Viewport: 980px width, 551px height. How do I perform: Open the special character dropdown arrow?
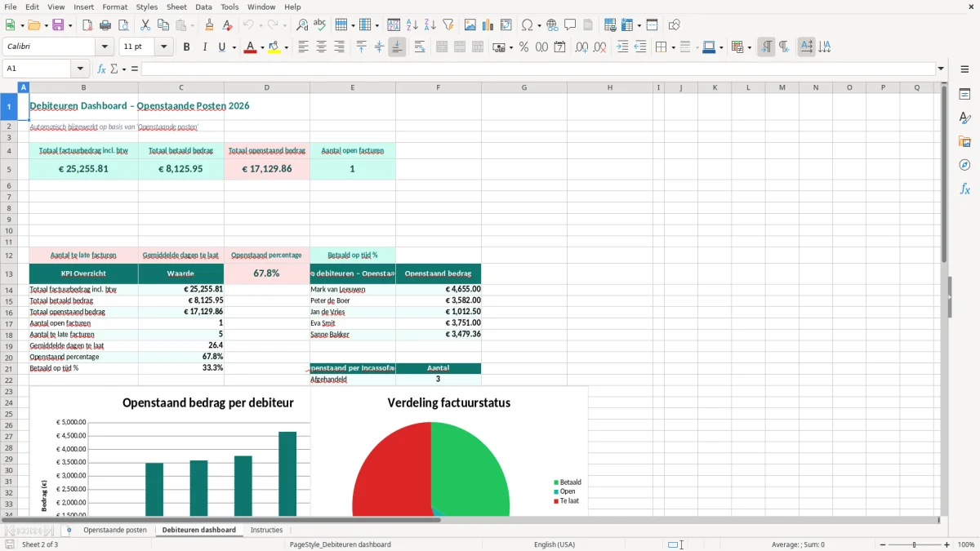(x=539, y=25)
